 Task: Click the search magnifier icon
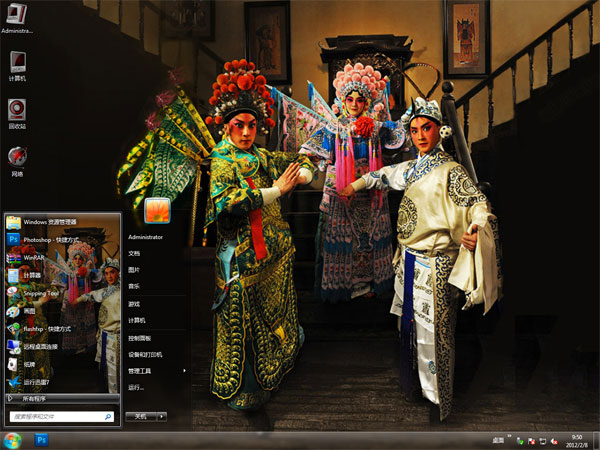[108, 417]
